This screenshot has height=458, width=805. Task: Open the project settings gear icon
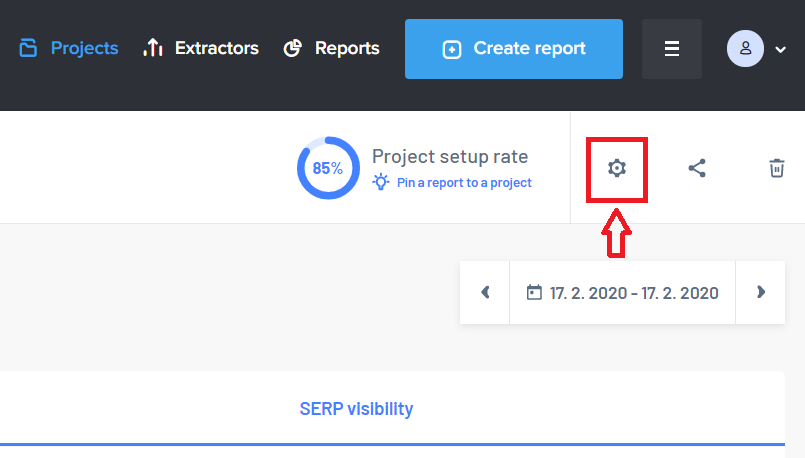[x=617, y=168]
